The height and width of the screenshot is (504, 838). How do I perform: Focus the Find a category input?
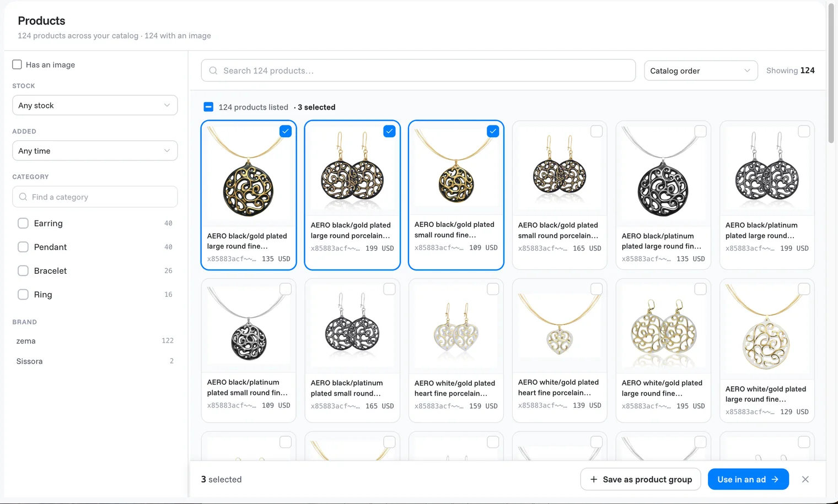[x=95, y=197]
